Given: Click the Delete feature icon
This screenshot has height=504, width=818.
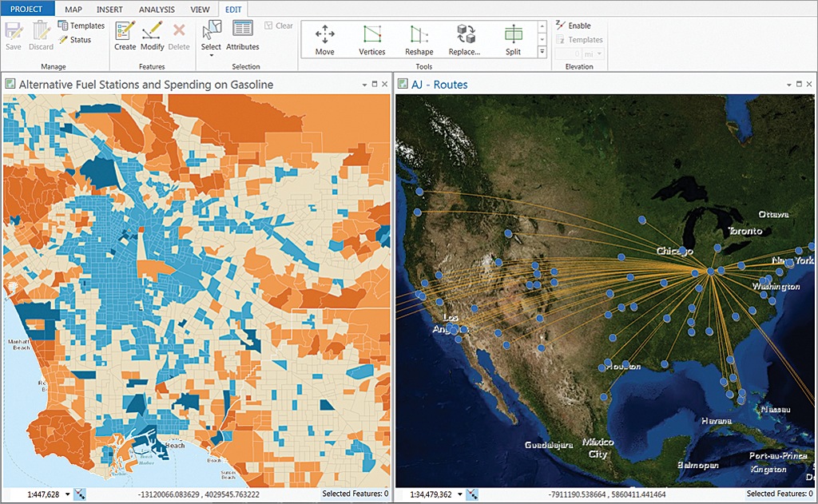Looking at the screenshot, I should click(x=179, y=35).
